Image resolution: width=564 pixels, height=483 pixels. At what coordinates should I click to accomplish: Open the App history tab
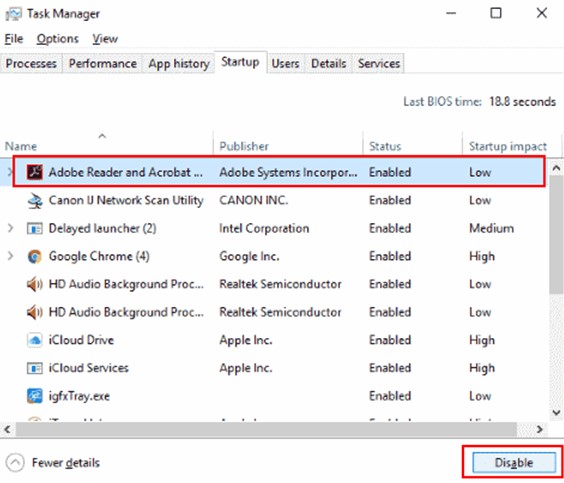click(x=179, y=64)
